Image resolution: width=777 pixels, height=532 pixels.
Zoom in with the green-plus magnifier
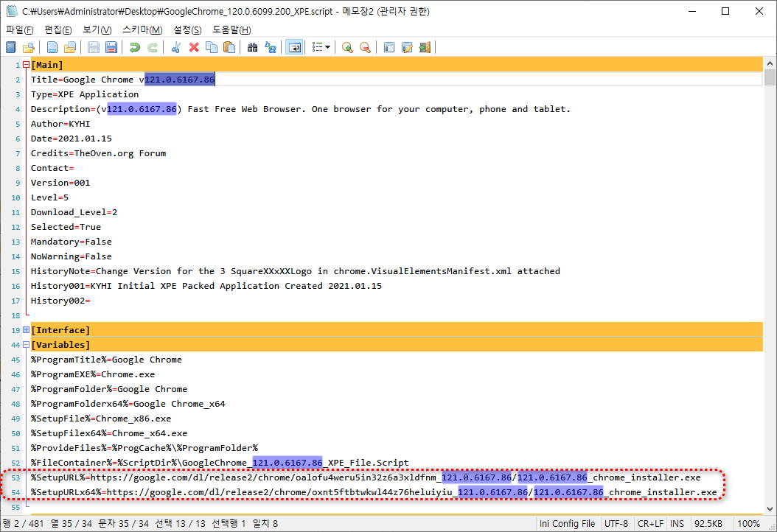(347, 48)
